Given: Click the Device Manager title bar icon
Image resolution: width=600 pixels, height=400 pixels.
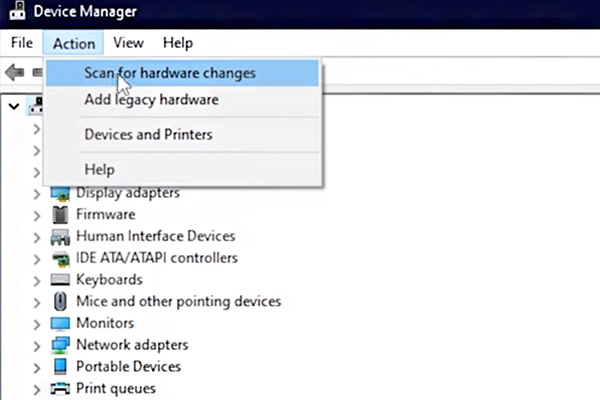Looking at the screenshot, I should 17,11.
